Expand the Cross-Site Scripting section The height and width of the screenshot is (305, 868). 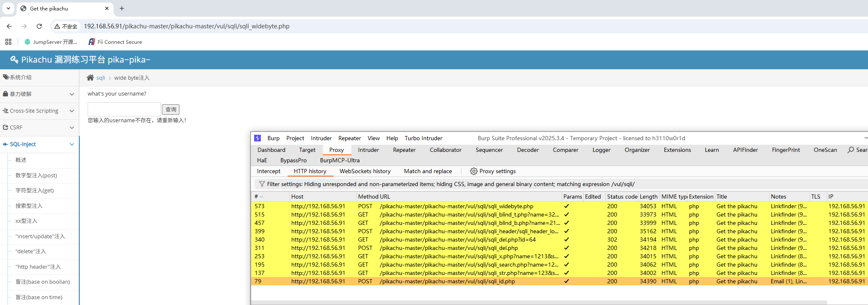39,111
